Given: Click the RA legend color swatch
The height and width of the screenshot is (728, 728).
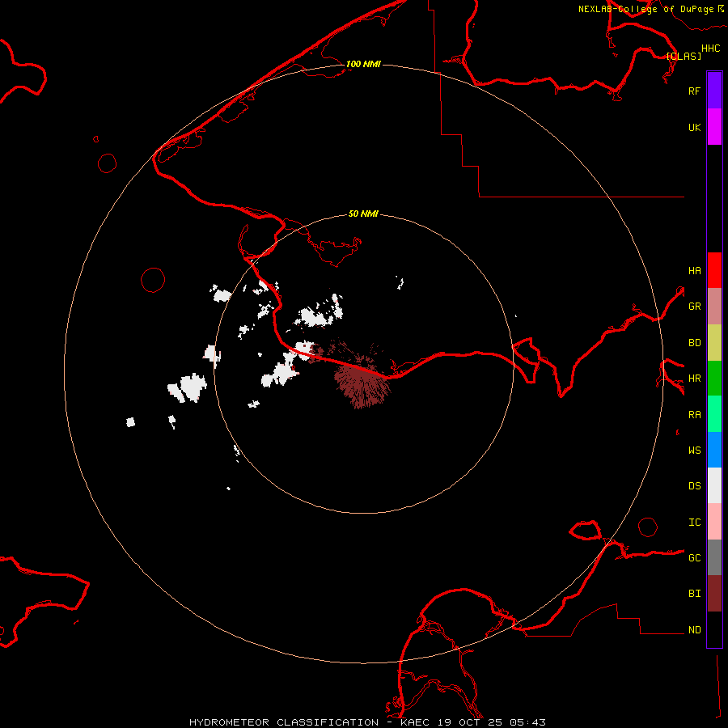Looking at the screenshot, I should pyautogui.click(x=714, y=414).
